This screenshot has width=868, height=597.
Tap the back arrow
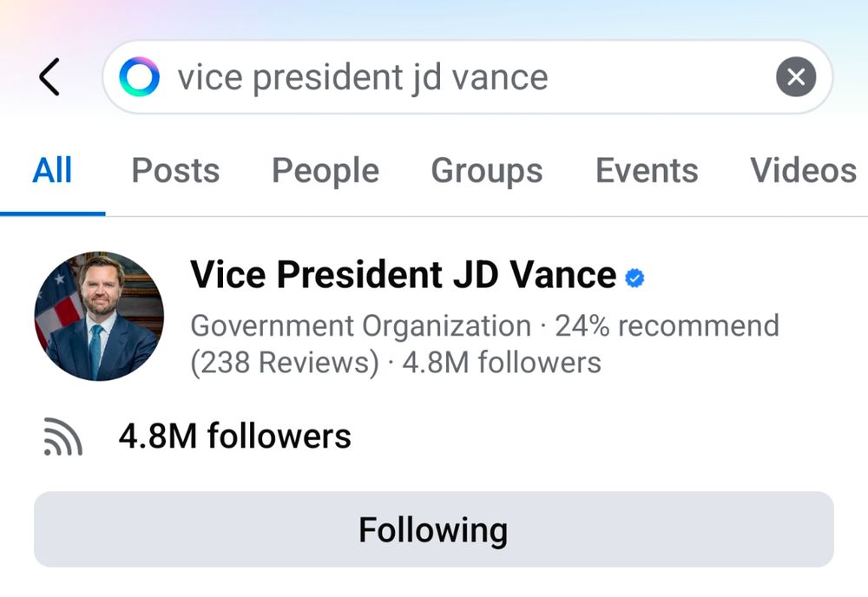pyautogui.click(x=50, y=77)
